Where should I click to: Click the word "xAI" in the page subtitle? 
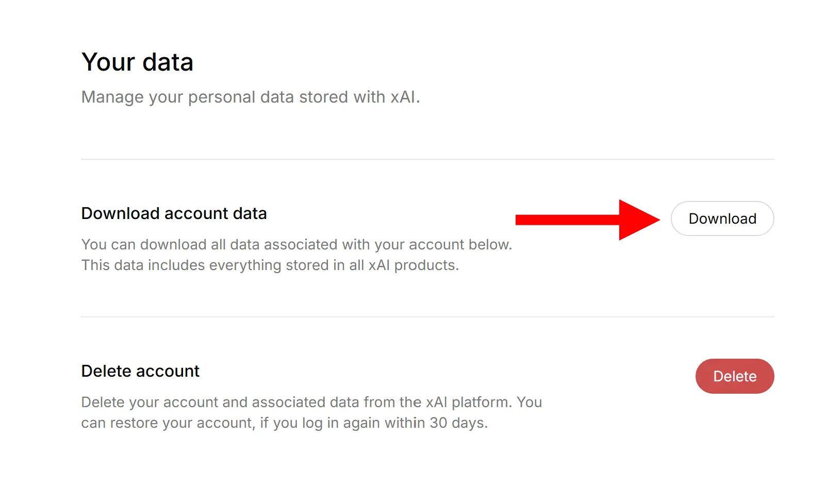[403, 97]
